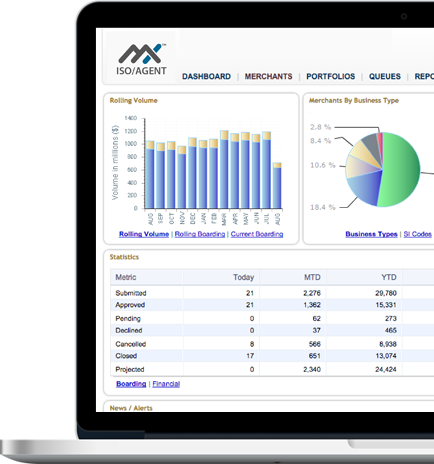
Task: Click the Submitted MTD value 2,276
Action: point(312,293)
